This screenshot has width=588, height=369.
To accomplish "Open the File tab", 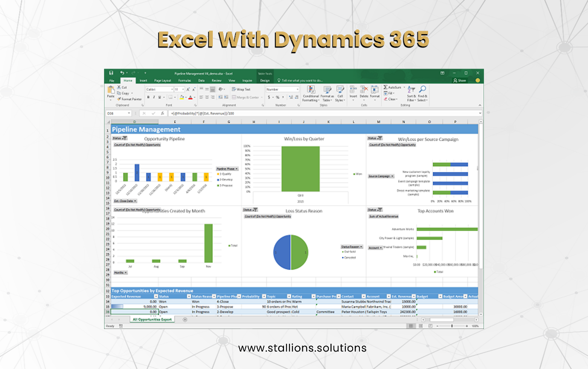I will point(112,81).
